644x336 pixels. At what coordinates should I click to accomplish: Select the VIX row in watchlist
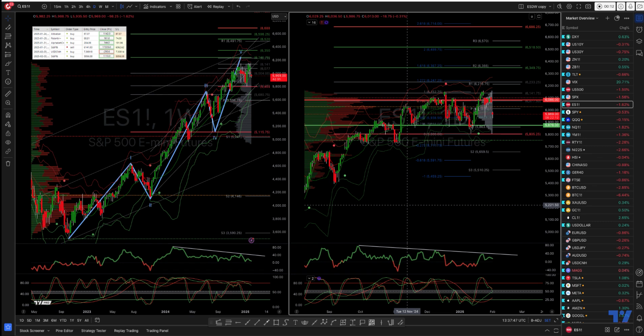(x=597, y=82)
